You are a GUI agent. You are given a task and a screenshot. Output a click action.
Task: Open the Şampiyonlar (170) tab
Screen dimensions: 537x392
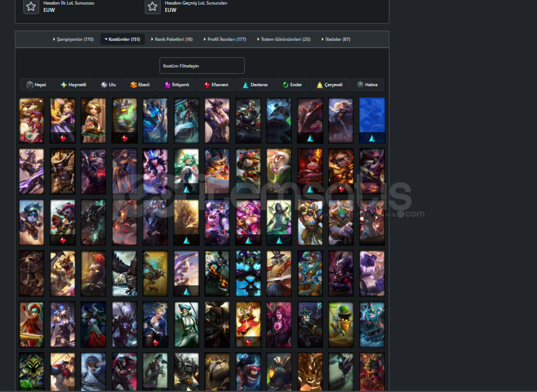pyautogui.click(x=73, y=39)
